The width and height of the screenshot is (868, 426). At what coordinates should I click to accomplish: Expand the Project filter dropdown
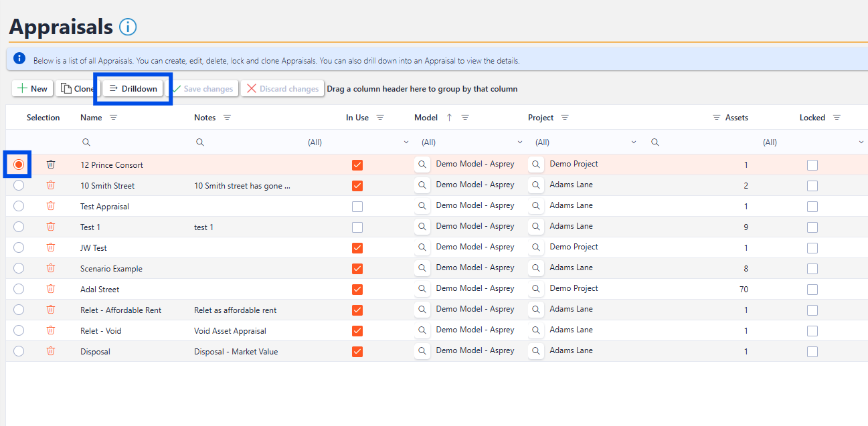(x=634, y=142)
